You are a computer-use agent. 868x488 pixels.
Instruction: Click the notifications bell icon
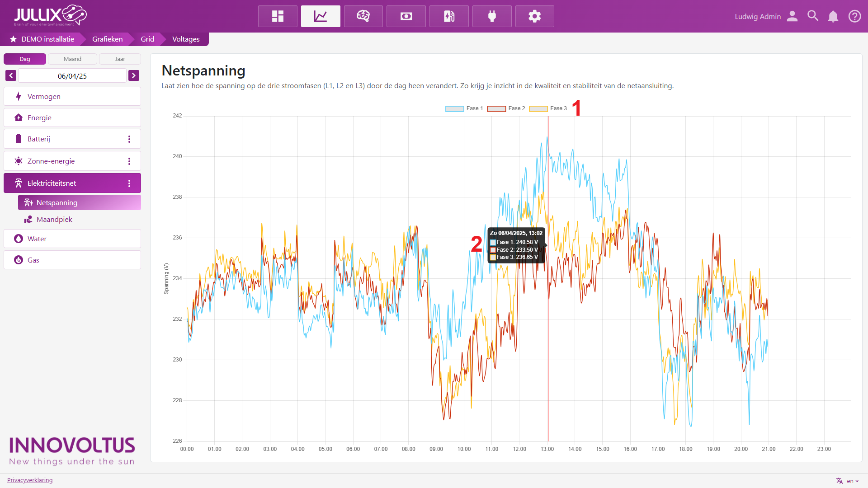(833, 16)
